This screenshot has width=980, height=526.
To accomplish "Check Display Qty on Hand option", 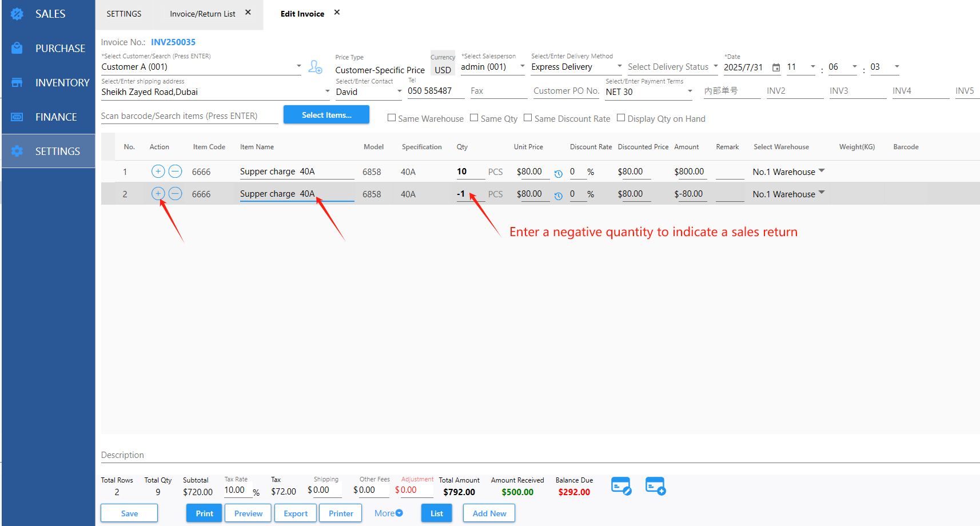I will point(621,118).
